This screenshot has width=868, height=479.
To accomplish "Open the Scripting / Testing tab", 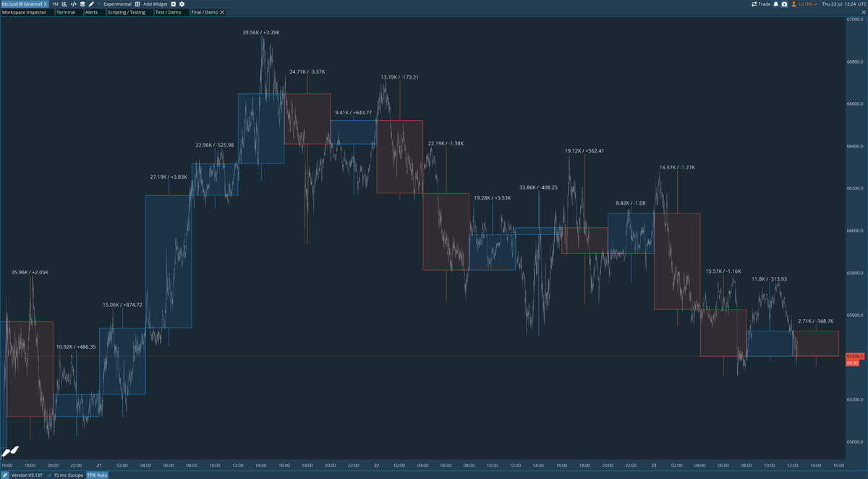I will [x=129, y=12].
